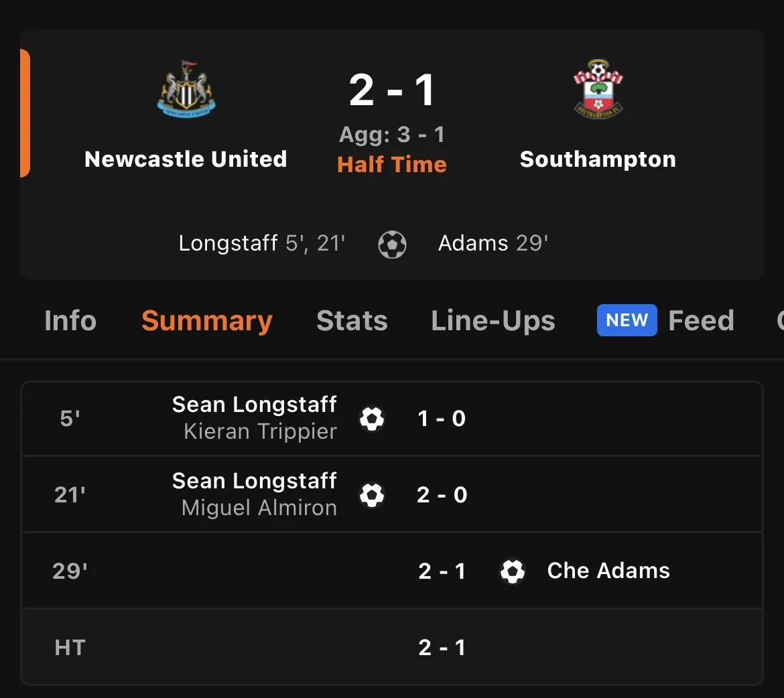The image size is (784, 698).
Task: Click Sean Longstaff in the 5' goal row
Action: click(254, 405)
